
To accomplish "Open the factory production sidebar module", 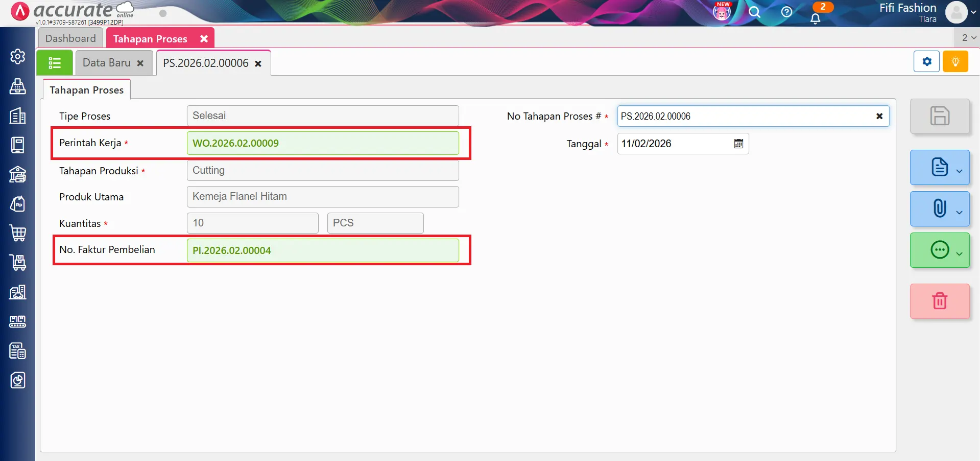I will coord(18,292).
